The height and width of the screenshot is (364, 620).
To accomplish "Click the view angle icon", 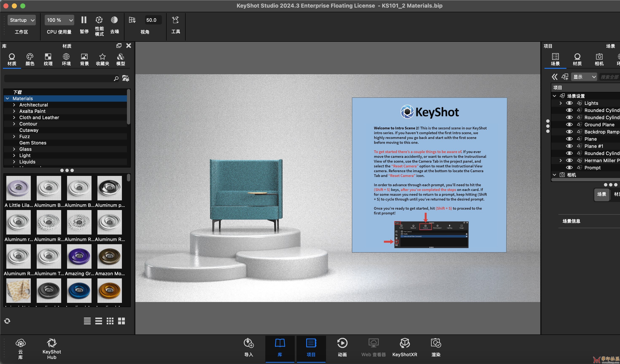I will tap(132, 20).
